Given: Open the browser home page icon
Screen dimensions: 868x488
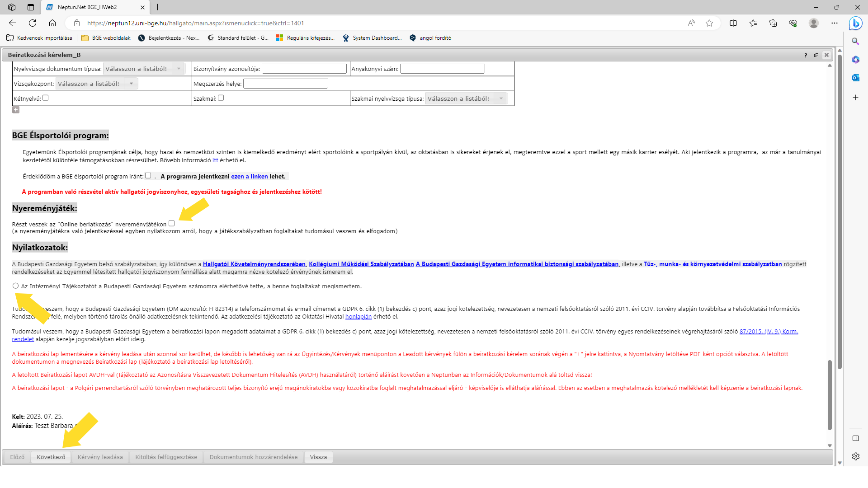Looking at the screenshot, I should click(x=52, y=23).
